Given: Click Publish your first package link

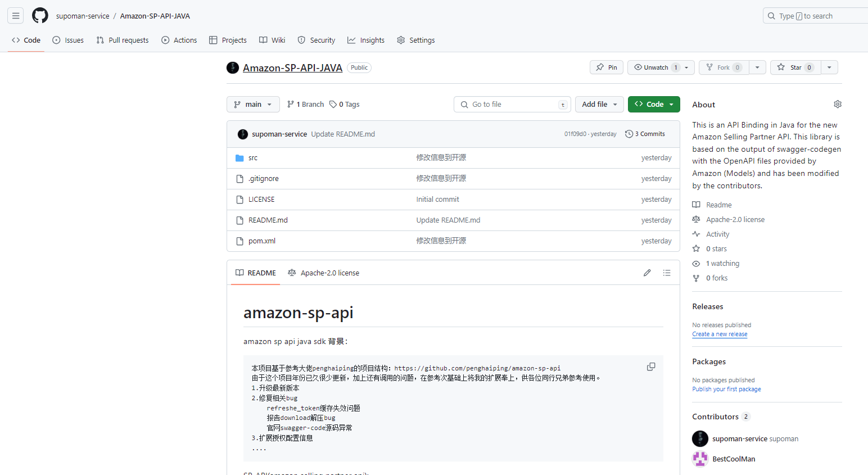Looking at the screenshot, I should tap(726, 389).
